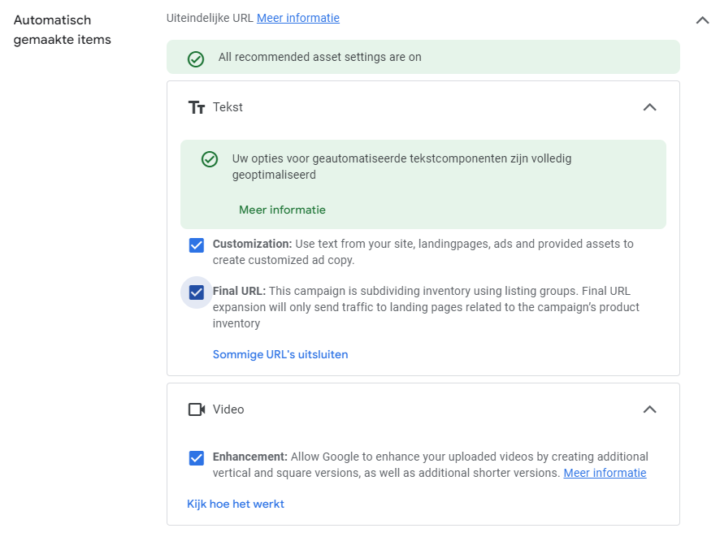The image size is (720, 537).
Task: Click the Tekst typography icon
Action: pos(197,107)
